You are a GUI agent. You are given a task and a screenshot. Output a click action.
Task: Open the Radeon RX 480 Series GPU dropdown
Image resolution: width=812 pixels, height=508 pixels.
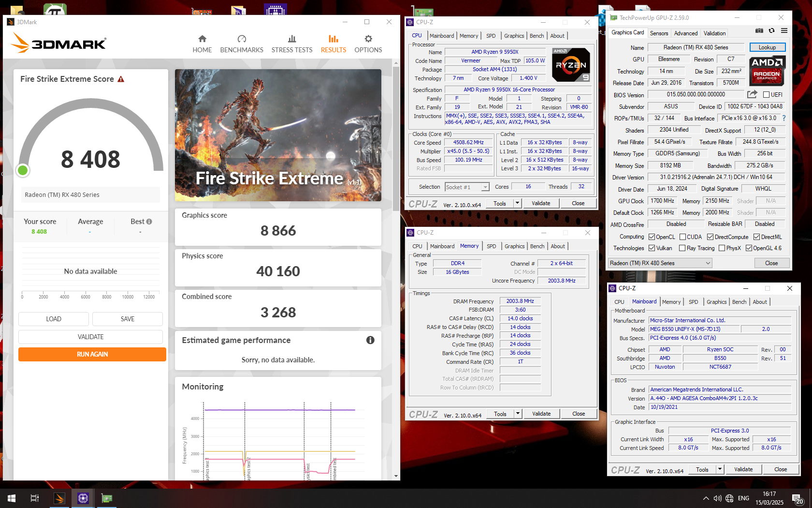(660, 263)
